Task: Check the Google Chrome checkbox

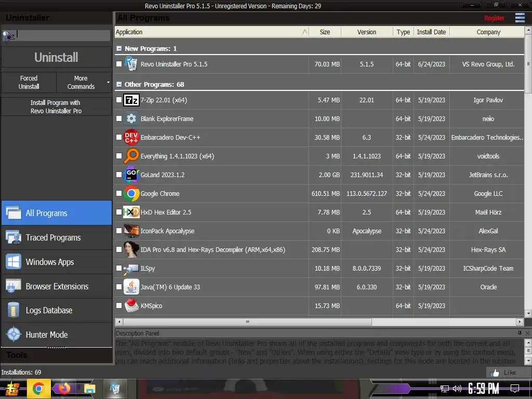Action: point(119,193)
